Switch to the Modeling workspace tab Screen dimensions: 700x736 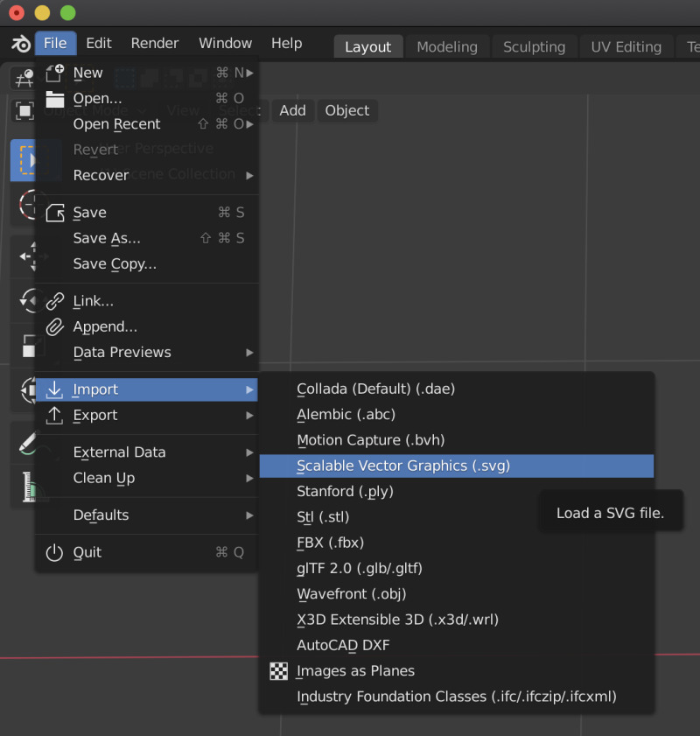(447, 46)
